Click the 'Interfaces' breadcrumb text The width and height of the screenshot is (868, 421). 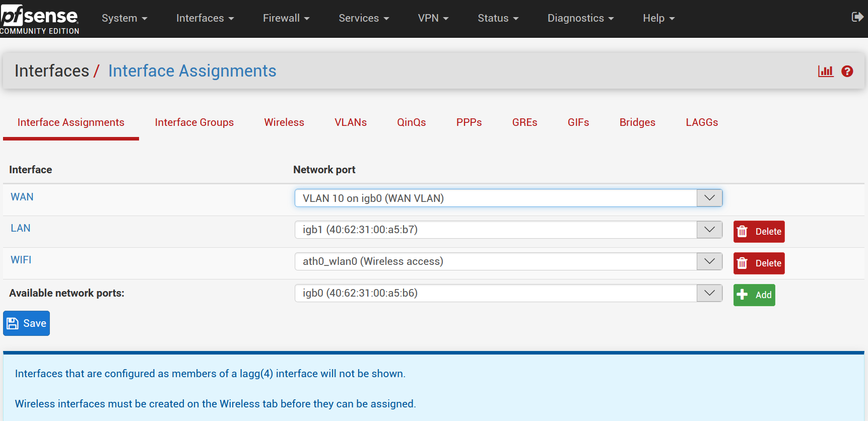[52, 71]
